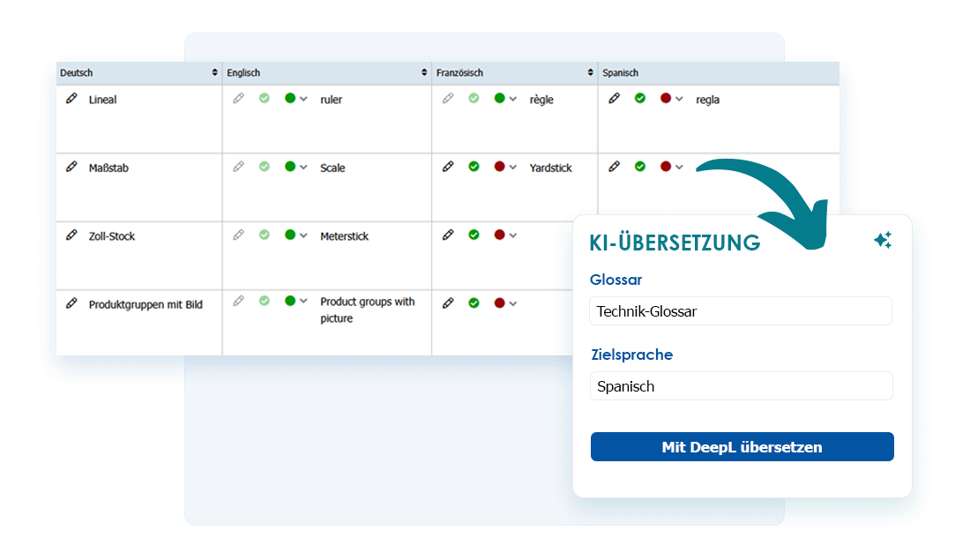Screen dimensions: 970x560
Task: Approve French translation règle checkmark
Action: point(474,99)
